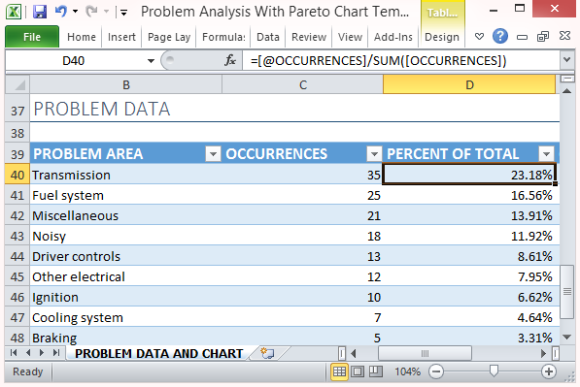Select the PROBLEM DATA AND CHART sheet tab
The width and height of the screenshot is (580, 387).
point(159,353)
